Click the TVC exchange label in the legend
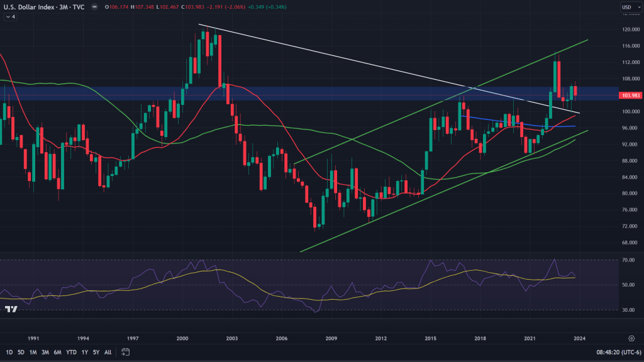The image size is (644, 362). pos(77,7)
